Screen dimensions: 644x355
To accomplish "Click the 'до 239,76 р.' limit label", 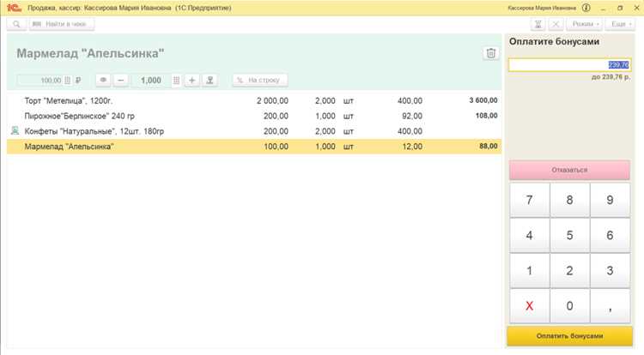I will point(611,77).
